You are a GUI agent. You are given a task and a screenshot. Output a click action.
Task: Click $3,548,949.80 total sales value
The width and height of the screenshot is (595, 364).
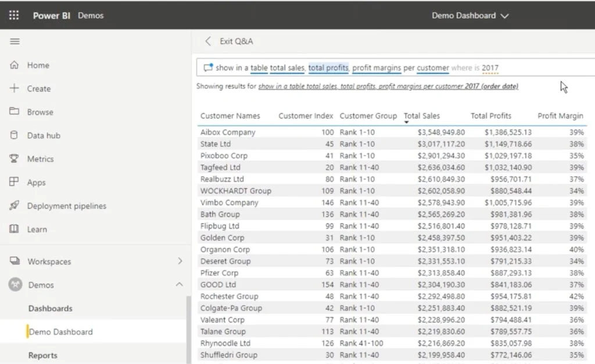441,132
